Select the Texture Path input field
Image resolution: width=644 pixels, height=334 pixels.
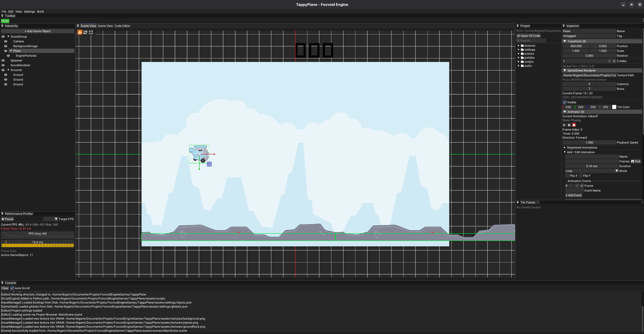(x=589, y=75)
